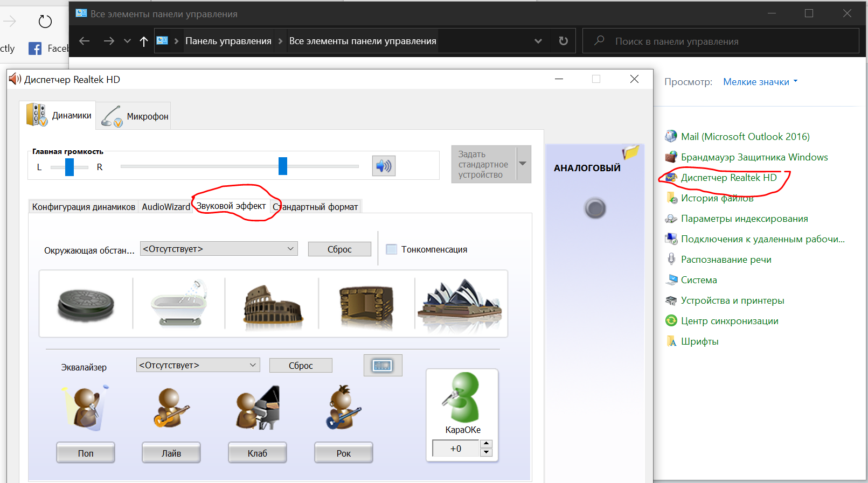
Task: Click the main volume slider thumb
Action: [283, 166]
